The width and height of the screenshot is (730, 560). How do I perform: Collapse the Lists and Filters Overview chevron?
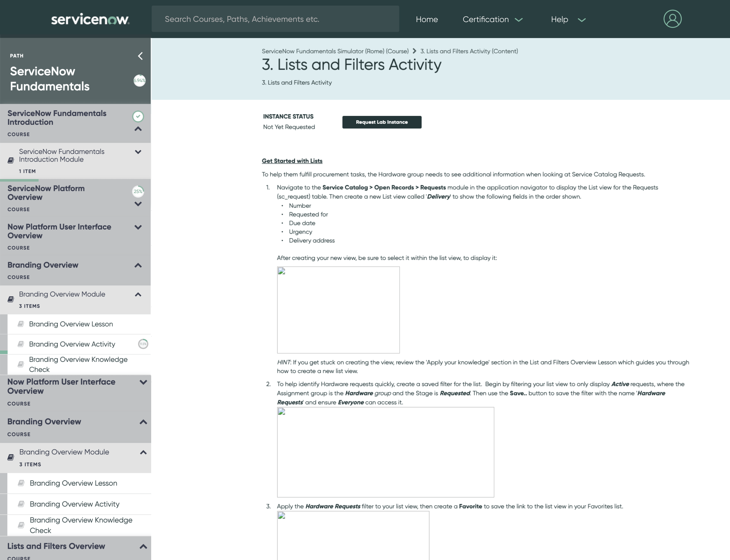(x=143, y=546)
